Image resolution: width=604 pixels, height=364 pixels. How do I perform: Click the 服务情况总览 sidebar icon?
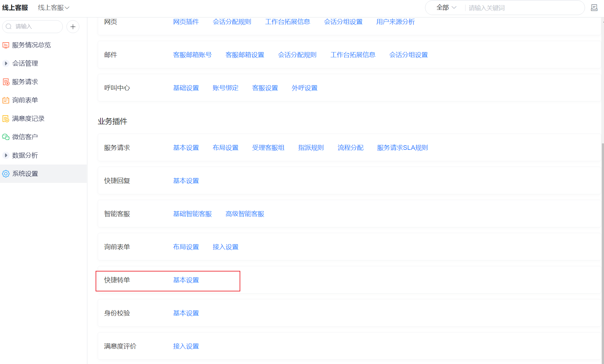tap(6, 45)
